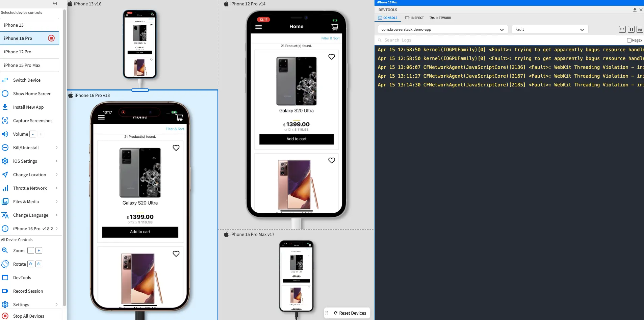This screenshot has width=644, height=320.
Task: Switch to the Console tab
Action: tap(388, 18)
